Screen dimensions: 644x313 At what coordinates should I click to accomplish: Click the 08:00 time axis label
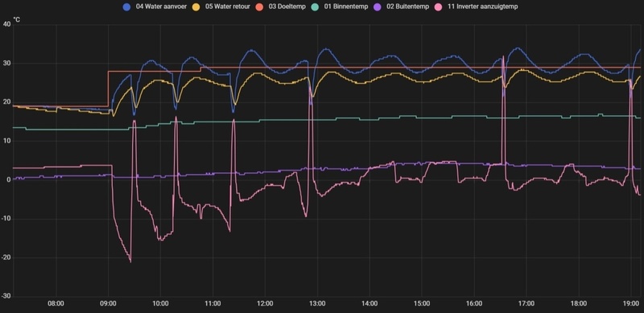click(56, 304)
